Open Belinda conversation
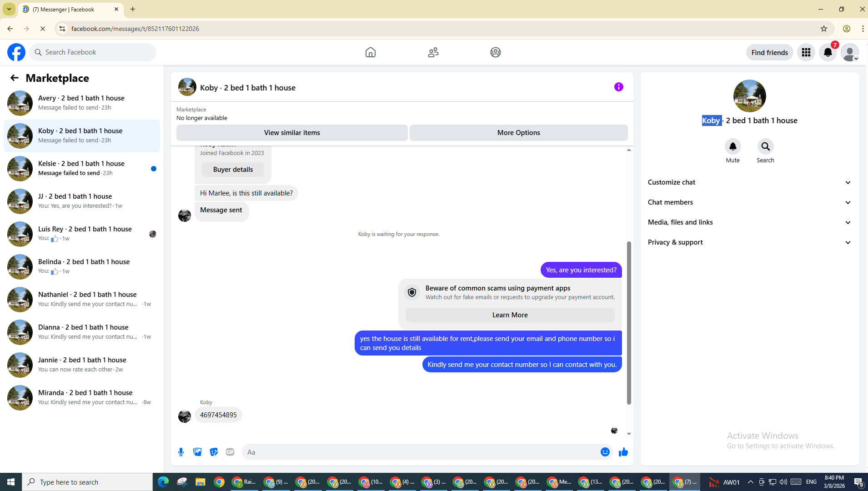868x491 pixels. point(82,266)
